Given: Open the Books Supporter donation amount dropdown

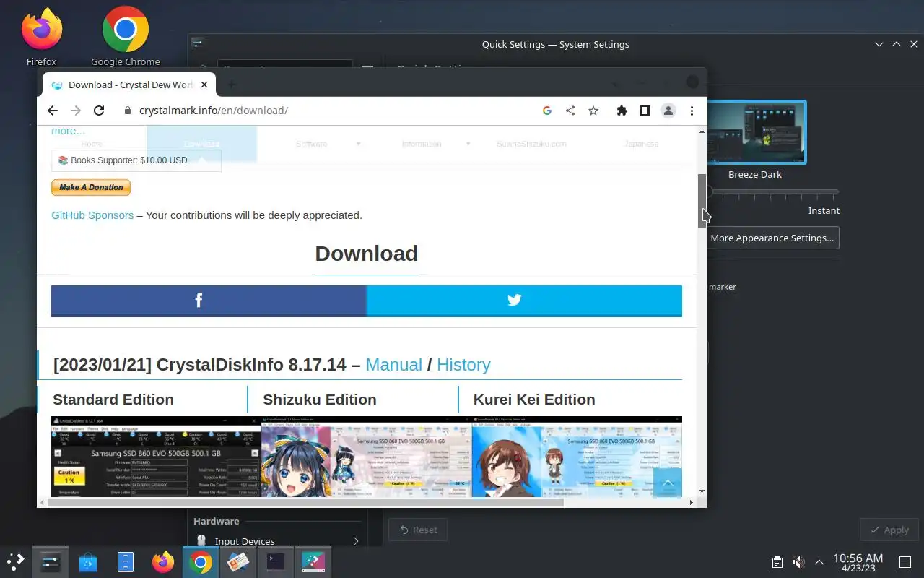Looking at the screenshot, I should click(x=136, y=160).
